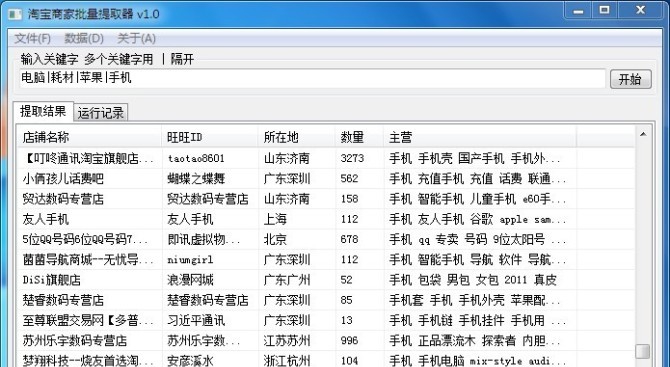Click the 开始 button
Viewport: 670px width, 367px height.
pyautogui.click(x=630, y=79)
